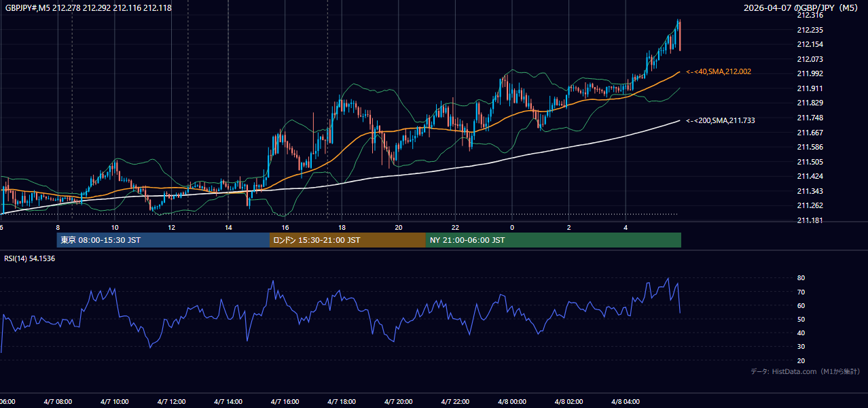
Task: Click the RSI 60 level label
Action: click(801, 305)
